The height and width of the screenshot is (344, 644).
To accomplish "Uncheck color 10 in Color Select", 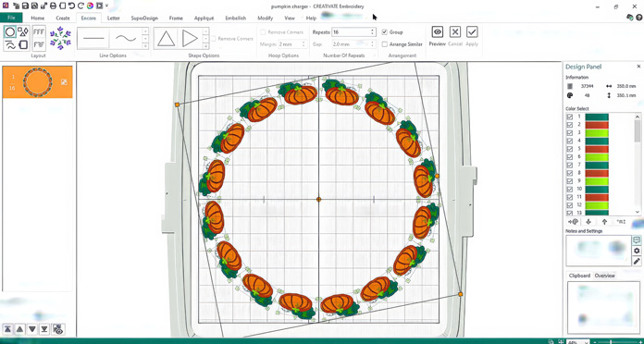I will (570, 190).
